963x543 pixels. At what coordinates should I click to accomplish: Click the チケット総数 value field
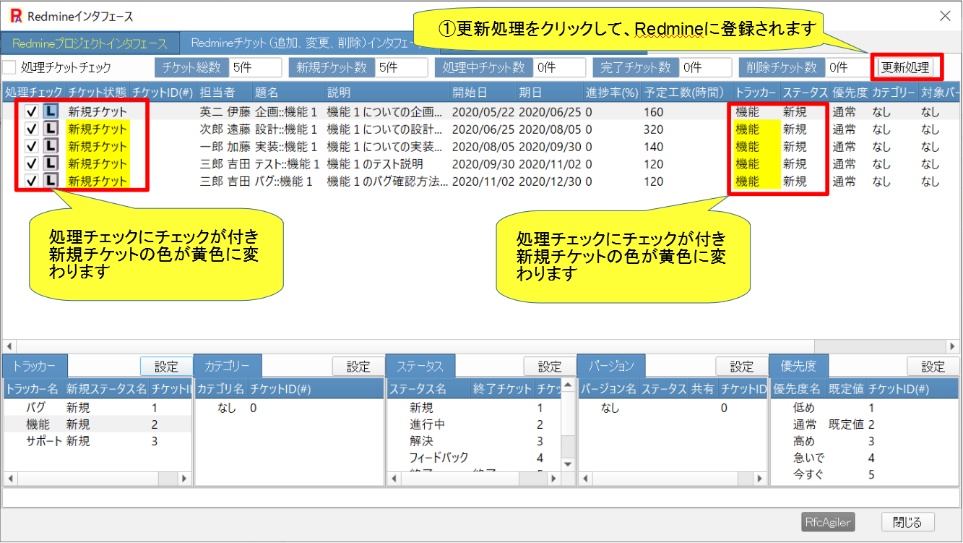255,67
